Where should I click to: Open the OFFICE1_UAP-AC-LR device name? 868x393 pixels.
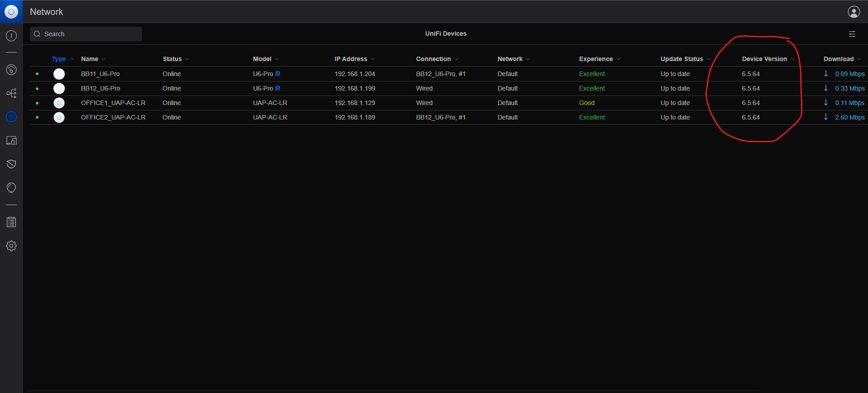tap(113, 103)
